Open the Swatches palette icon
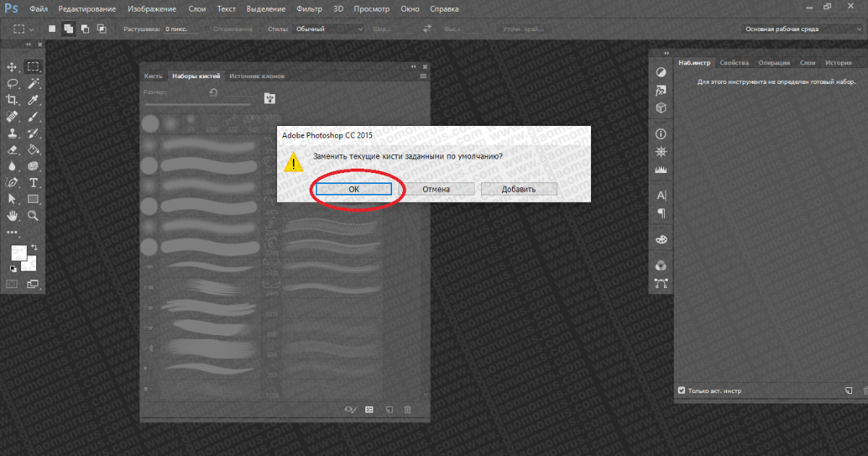 click(x=660, y=240)
